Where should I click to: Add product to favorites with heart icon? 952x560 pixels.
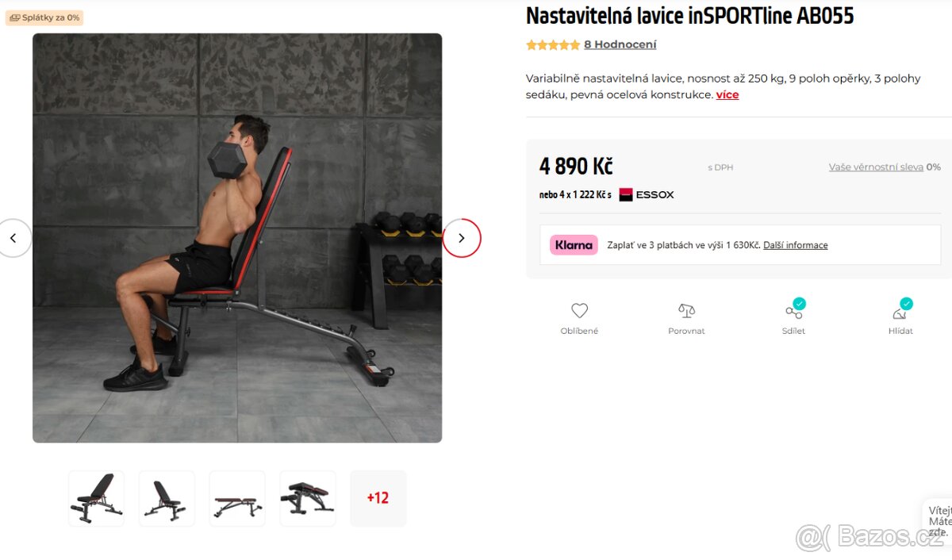[x=579, y=311]
